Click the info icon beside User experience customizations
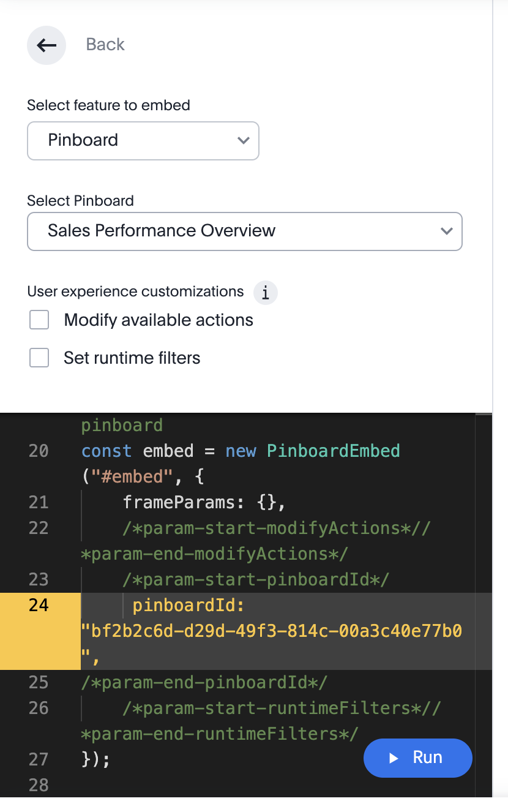Image resolution: width=508 pixels, height=812 pixels. pyautogui.click(x=265, y=293)
